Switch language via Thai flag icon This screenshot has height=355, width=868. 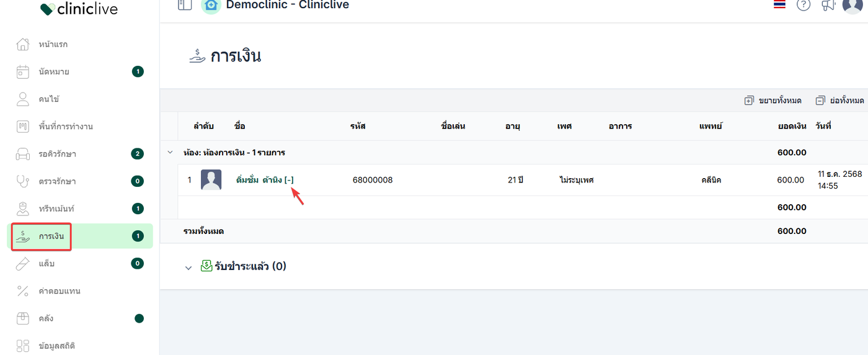(780, 5)
